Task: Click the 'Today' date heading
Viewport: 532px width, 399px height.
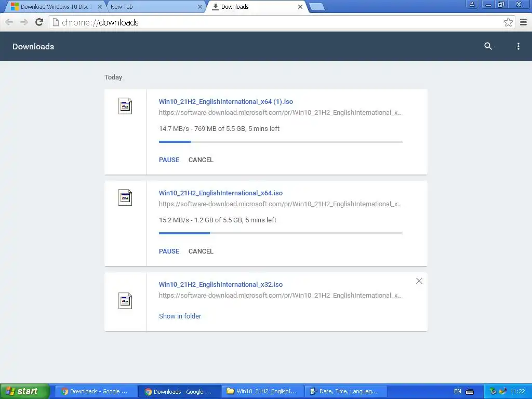Action: click(113, 77)
